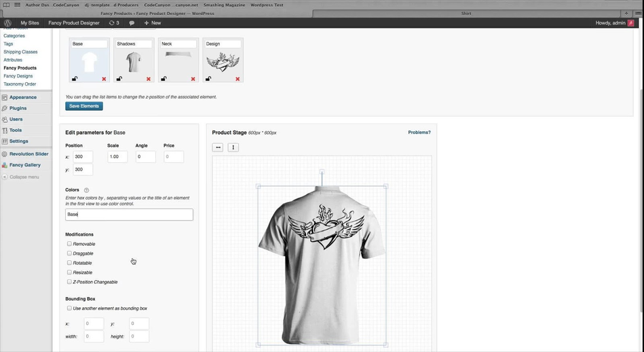Go to Fancy Designs in sidebar
644x352 pixels.
[18, 76]
